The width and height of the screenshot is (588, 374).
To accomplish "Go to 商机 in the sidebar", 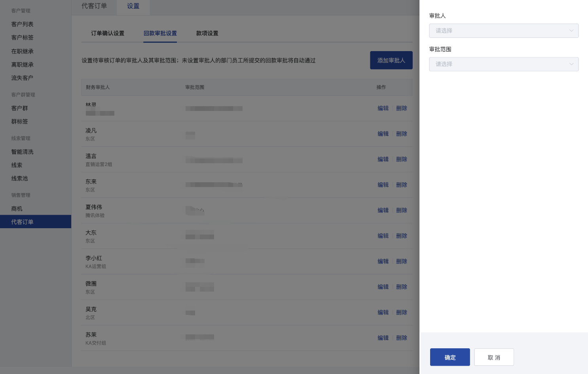I will tap(17, 209).
